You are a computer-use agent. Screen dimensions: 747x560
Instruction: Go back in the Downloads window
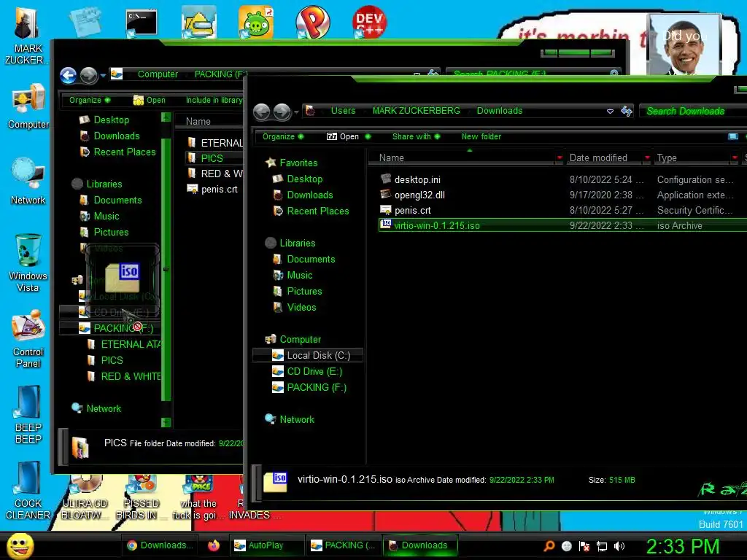pyautogui.click(x=262, y=112)
